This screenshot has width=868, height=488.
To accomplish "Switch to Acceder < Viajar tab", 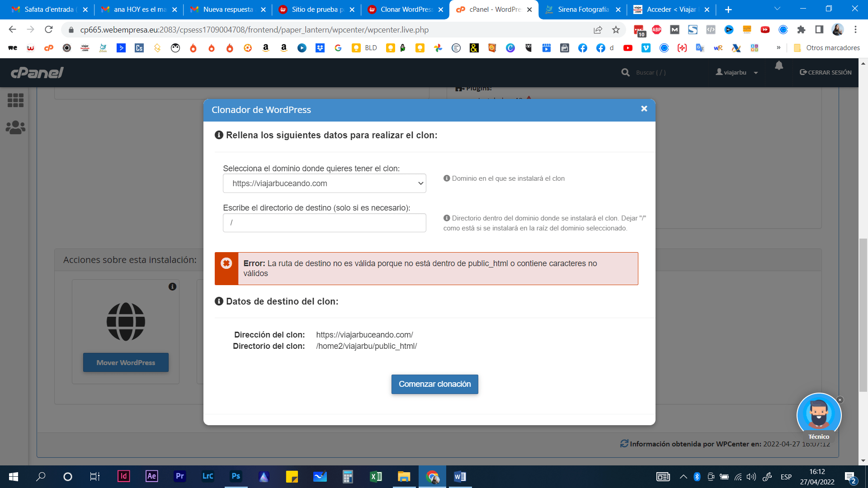I will [672, 9].
